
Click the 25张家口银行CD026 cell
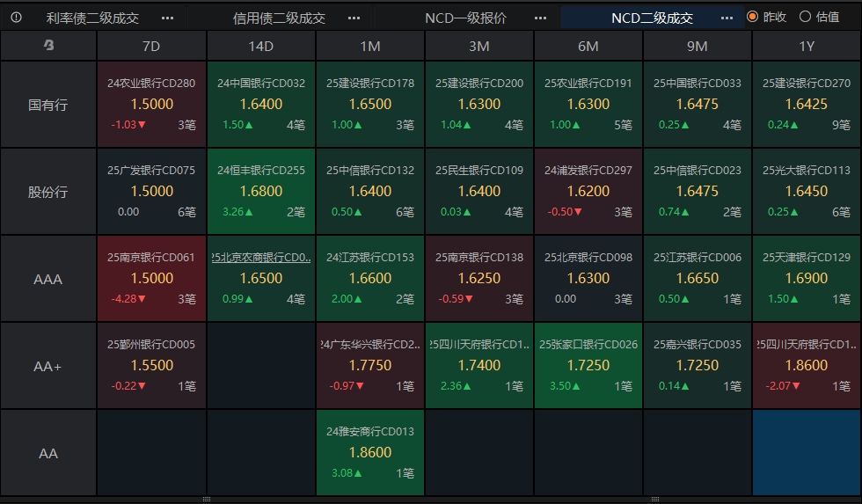tap(588, 366)
